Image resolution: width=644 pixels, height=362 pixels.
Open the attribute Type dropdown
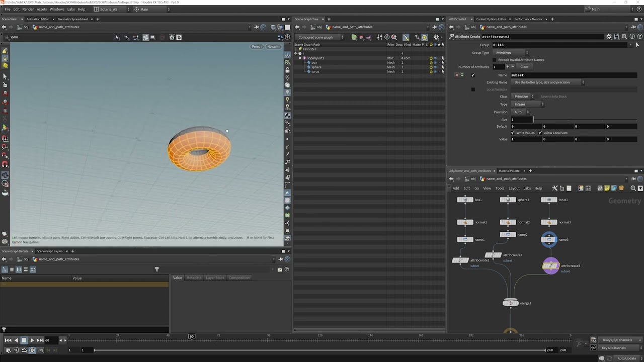(528, 104)
